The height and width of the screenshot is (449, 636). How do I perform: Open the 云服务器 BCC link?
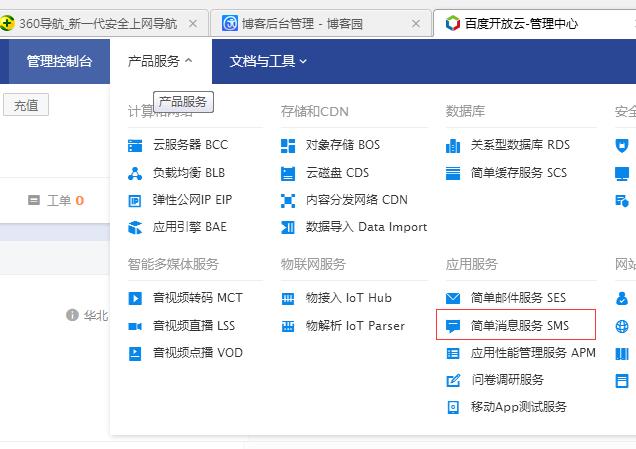190,145
